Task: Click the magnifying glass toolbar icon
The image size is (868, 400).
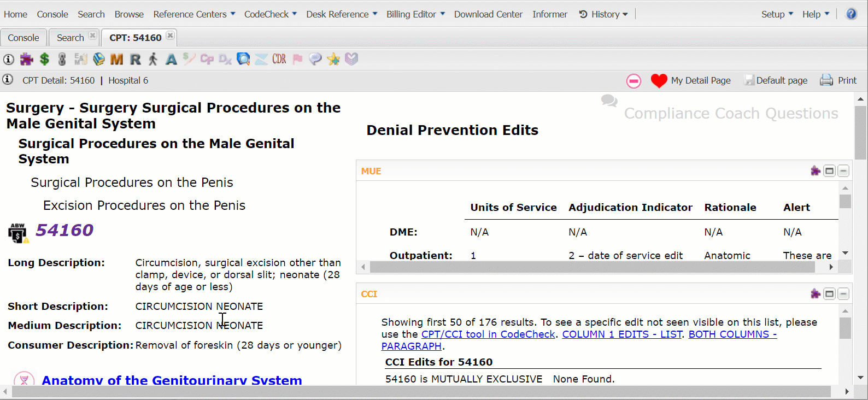Action: [243, 59]
